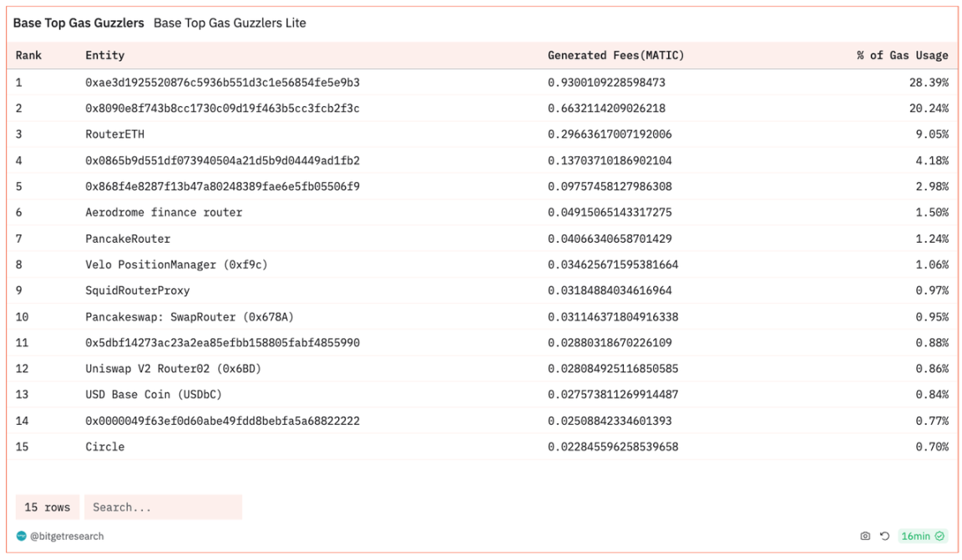Image resolution: width=962 pixels, height=560 pixels.
Task: Click the 16min verified status badge
Action: pyautogui.click(x=922, y=536)
